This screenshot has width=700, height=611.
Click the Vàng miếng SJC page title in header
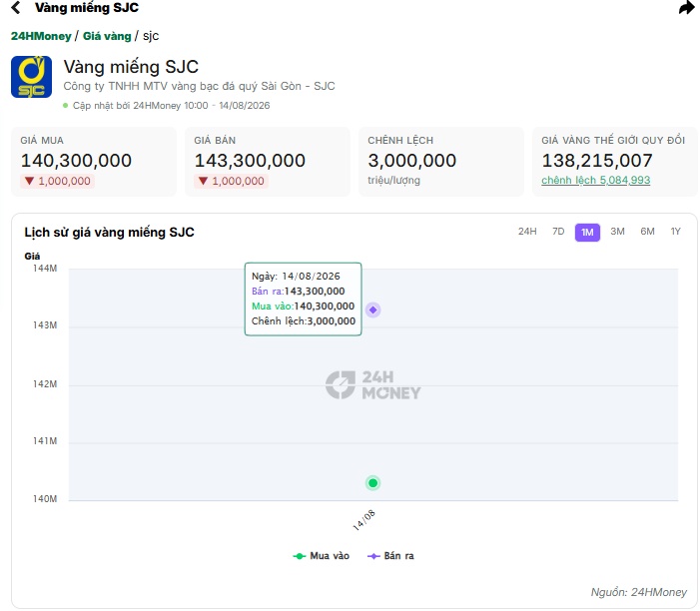click(87, 8)
